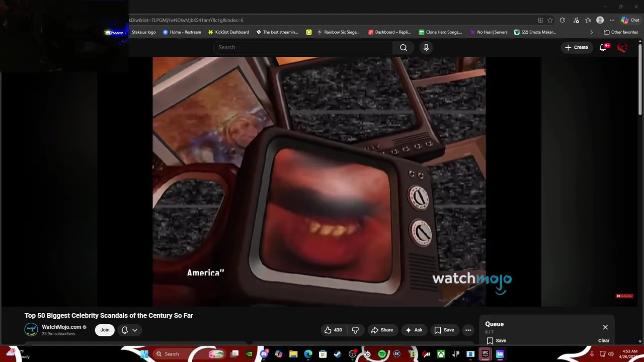Open the YouTube account avatar menu
Viewport: 644px width, 362px height.
pyautogui.click(x=622, y=47)
